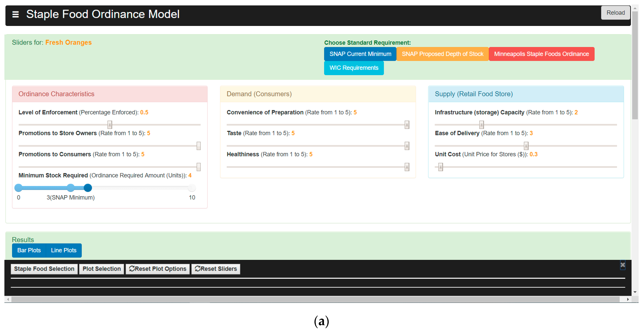This screenshot has height=332, width=644.
Task: Choose SNAP Proposed Depth of Stock
Action: (442, 54)
